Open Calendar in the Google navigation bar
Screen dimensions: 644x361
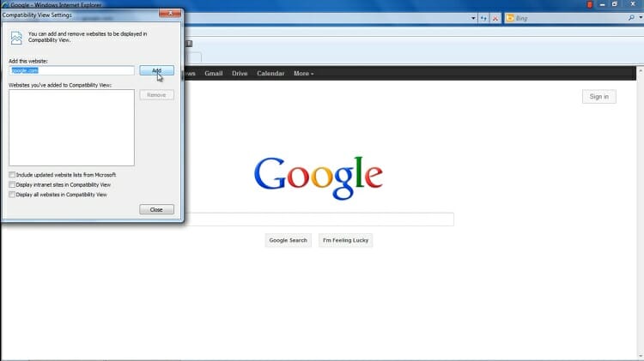click(x=270, y=74)
